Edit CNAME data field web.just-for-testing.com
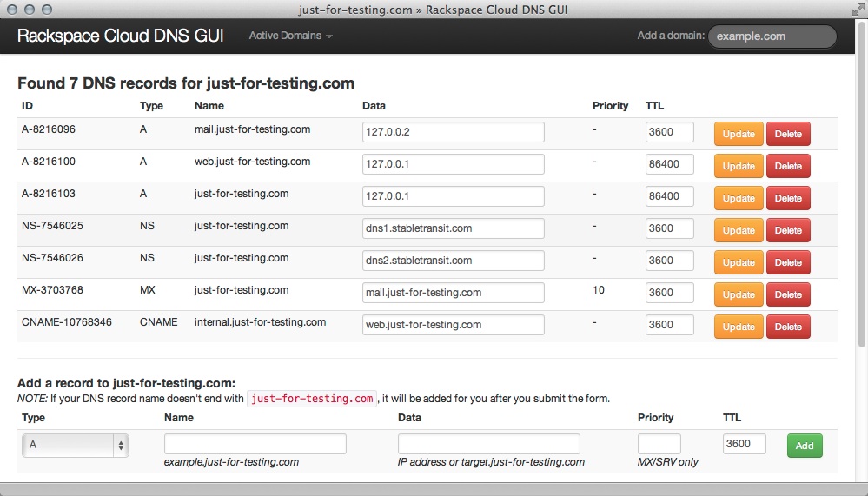 (454, 325)
